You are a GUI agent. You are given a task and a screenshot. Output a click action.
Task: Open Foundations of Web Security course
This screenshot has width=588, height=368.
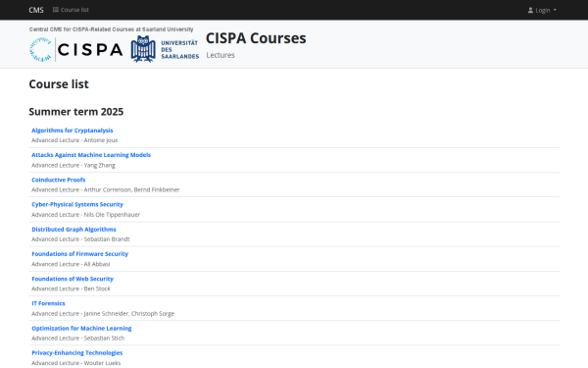pos(73,279)
